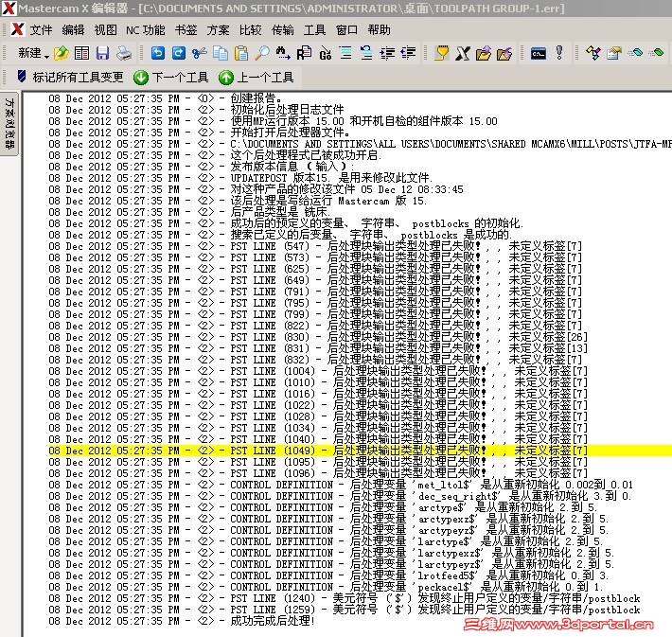This screenshot has width=672, height=637.
Task: Copy with the two-pages icon
Action: tap(221, 53)
